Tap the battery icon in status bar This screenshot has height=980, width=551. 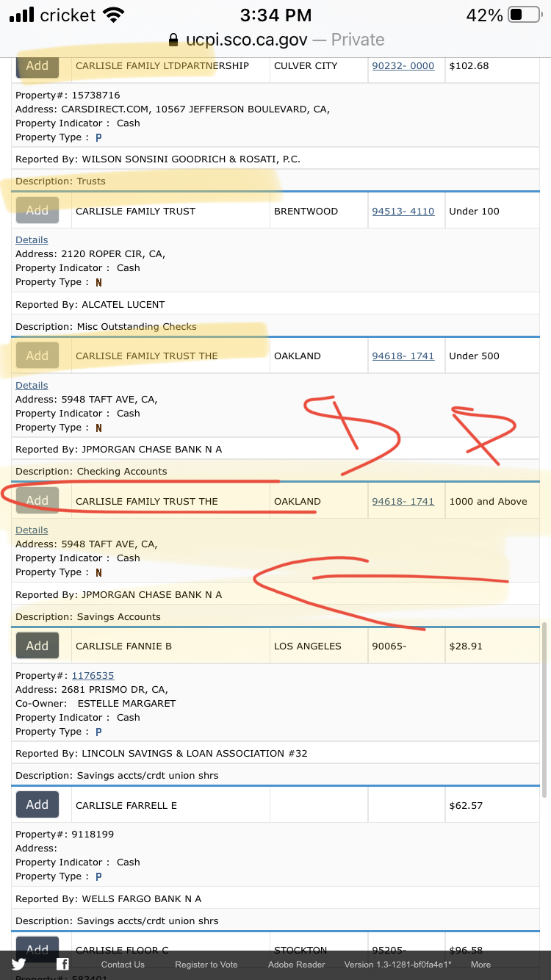[x=525, y=15]
